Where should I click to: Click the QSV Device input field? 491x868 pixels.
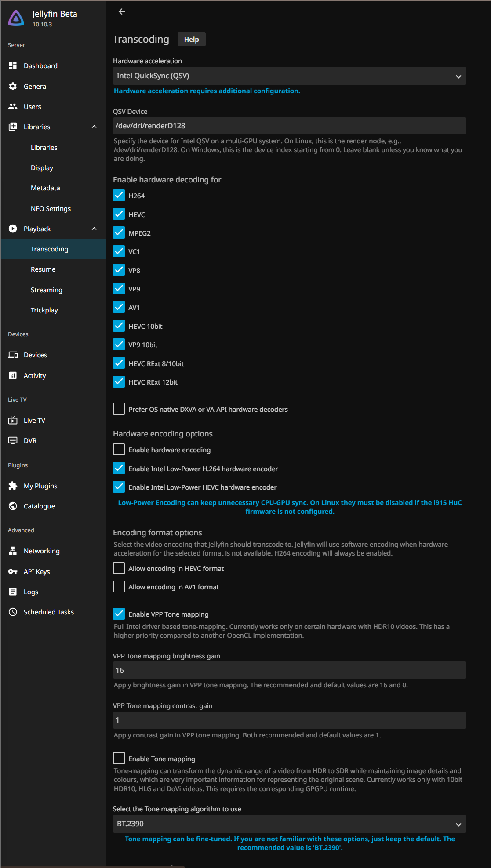289,126
